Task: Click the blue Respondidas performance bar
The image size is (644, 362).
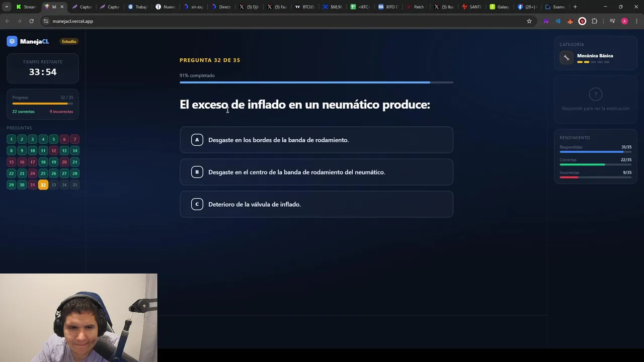Action: point(595,152)
